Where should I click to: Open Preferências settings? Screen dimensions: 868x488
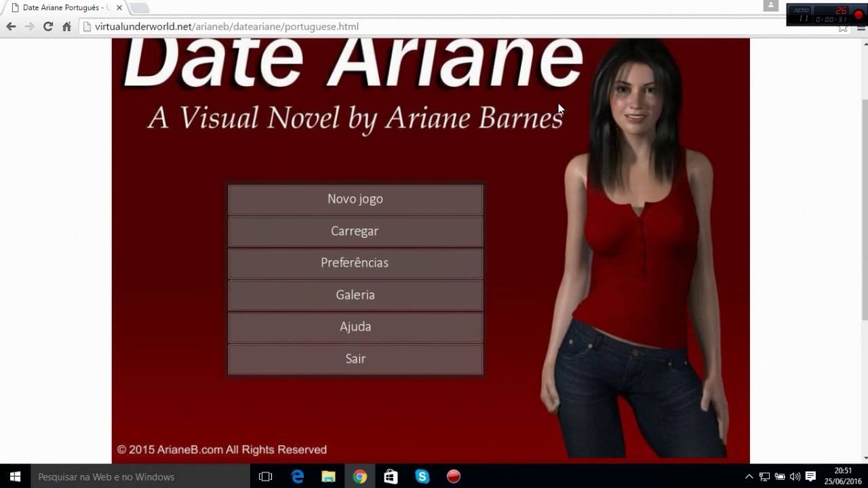pos(355,263)
